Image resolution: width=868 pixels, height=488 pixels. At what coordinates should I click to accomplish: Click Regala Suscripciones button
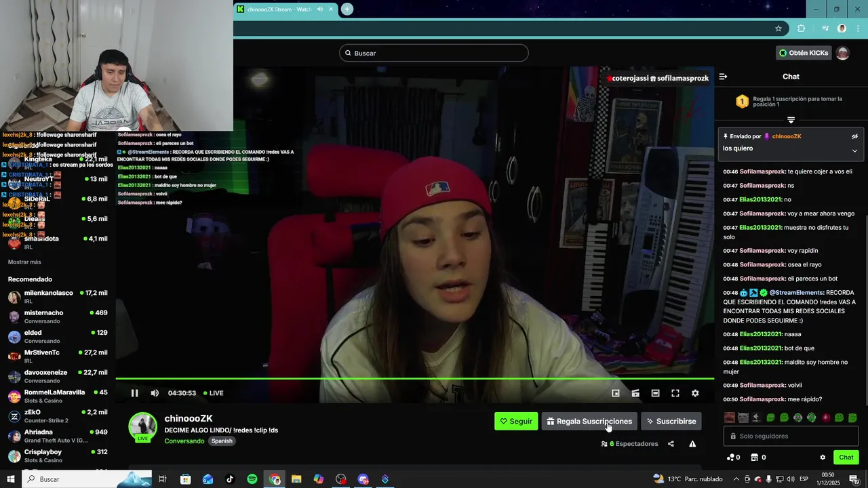coord(589,421)
